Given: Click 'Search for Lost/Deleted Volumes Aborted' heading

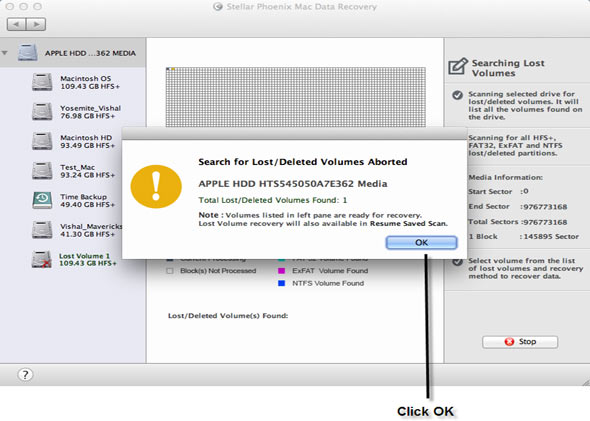Looking at the screenshot, I should point(303,162).
